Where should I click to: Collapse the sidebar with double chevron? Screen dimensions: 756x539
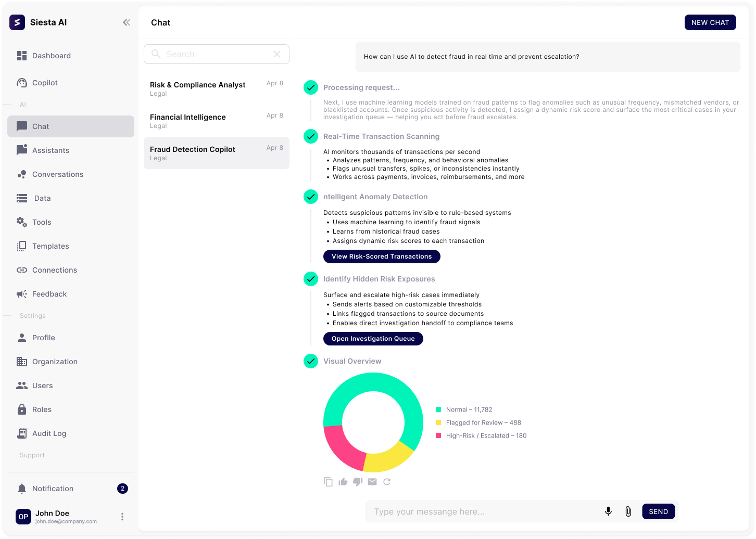click(x=127, y=22)
